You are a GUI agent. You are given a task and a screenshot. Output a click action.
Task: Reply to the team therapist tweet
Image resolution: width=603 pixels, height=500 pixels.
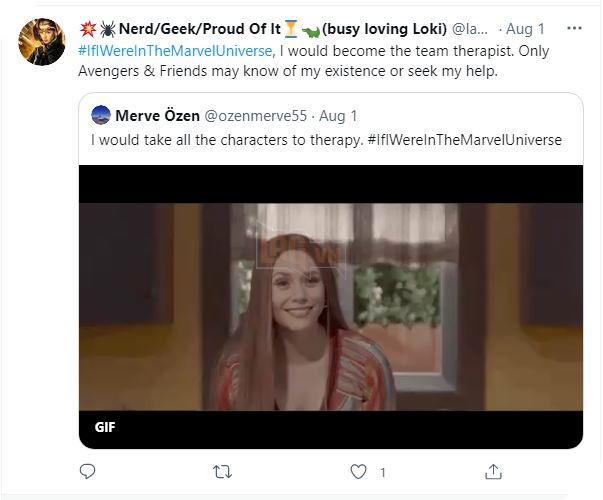87,471
